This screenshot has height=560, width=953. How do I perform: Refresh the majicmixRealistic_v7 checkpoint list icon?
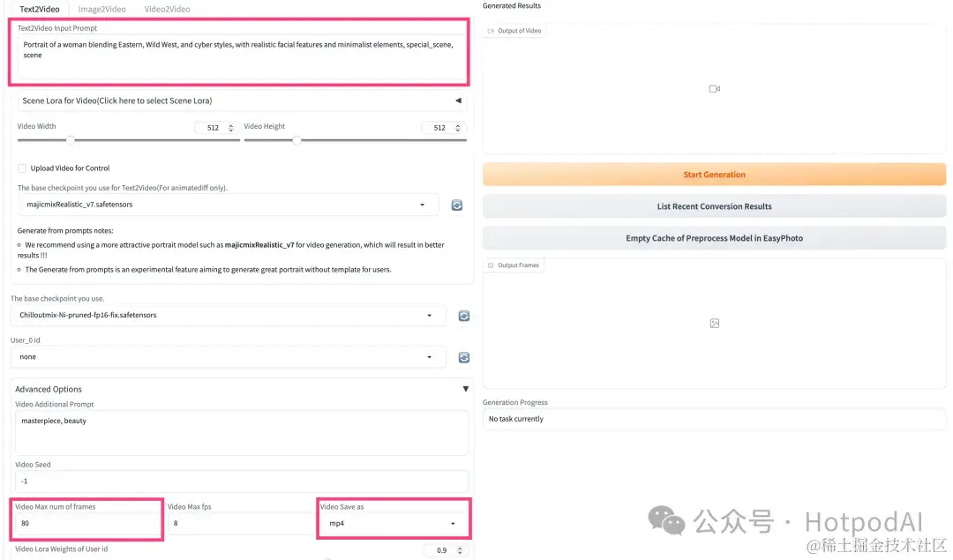[457, 205]
